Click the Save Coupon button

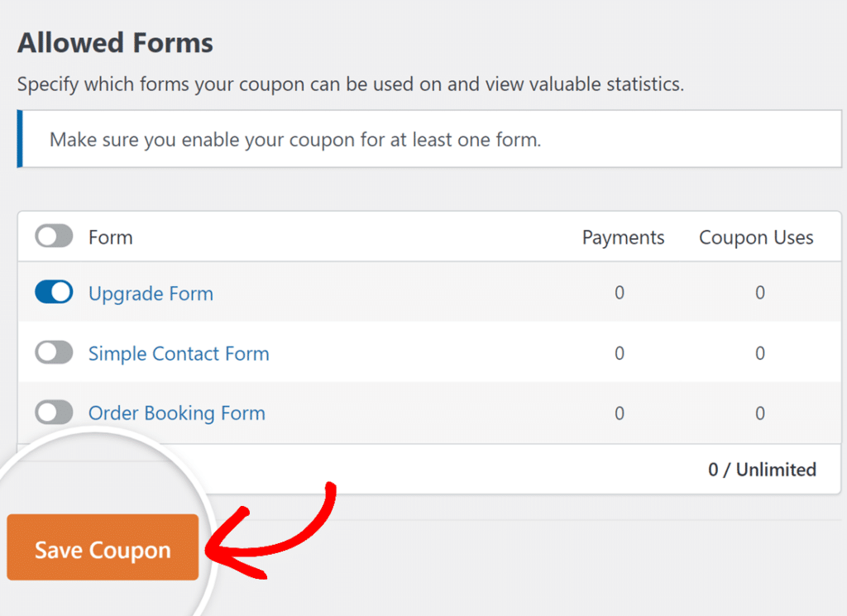click(x=102, y=547)
